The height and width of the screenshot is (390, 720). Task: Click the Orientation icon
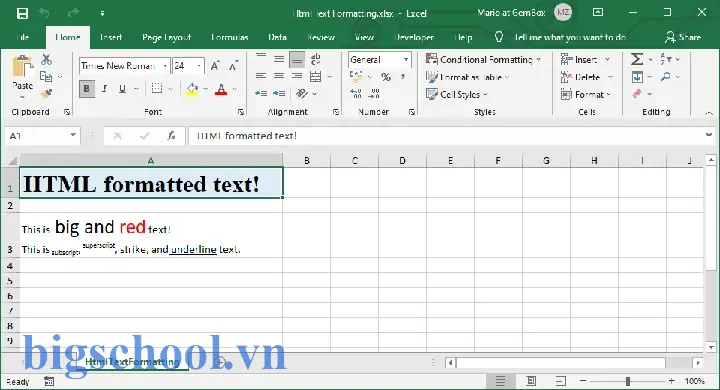pyautogui.click(x=302, y=93)
